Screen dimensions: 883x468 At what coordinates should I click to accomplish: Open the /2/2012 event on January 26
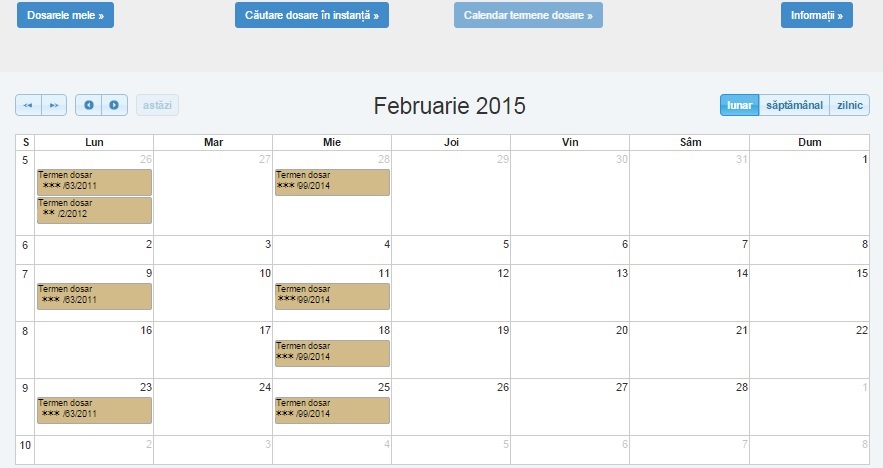click(x=94, y=210)
